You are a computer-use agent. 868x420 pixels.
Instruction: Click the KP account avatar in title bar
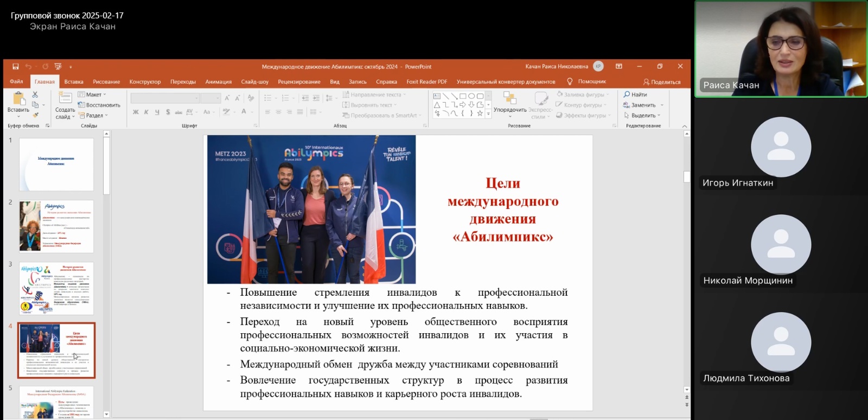[x=598, y=66]
